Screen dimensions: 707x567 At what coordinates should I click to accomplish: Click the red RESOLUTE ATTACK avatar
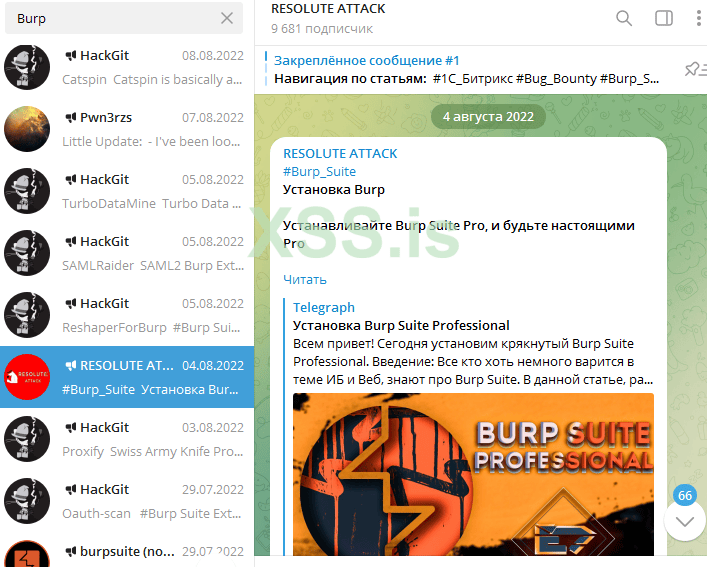pyautogui.click(x=27, y=377)
